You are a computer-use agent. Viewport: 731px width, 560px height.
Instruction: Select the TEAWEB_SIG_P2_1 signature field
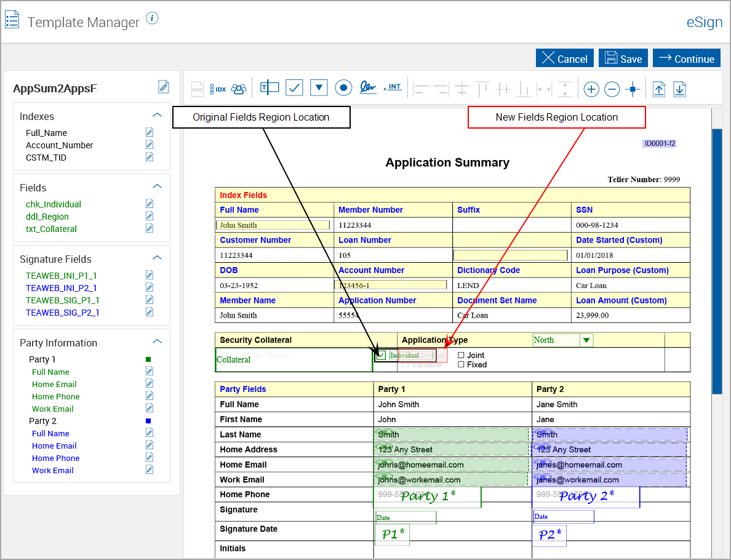(63, 313)
